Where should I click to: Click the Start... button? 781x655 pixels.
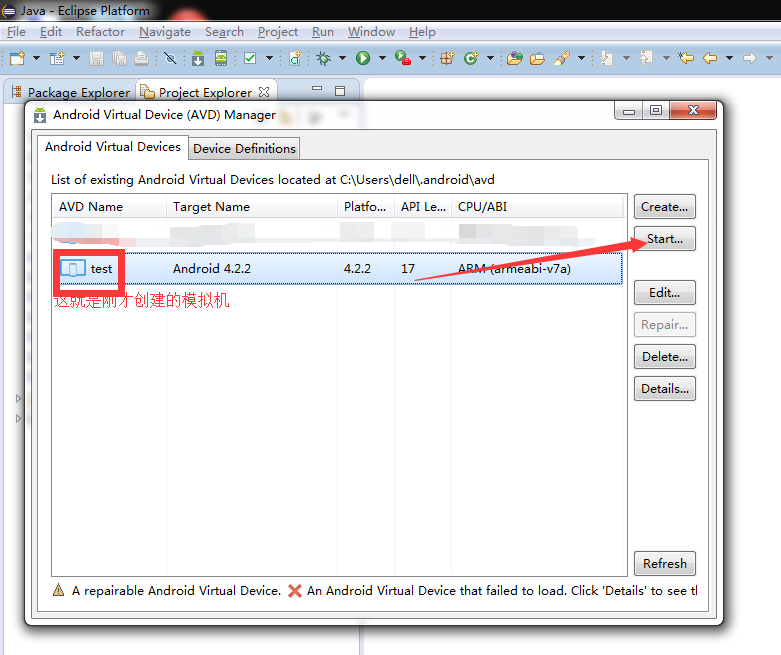coord(664,239)
